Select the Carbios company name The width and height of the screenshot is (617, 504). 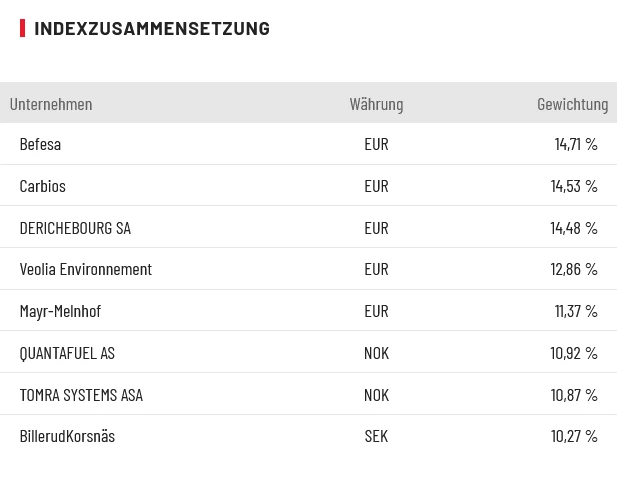coord(43,186)
